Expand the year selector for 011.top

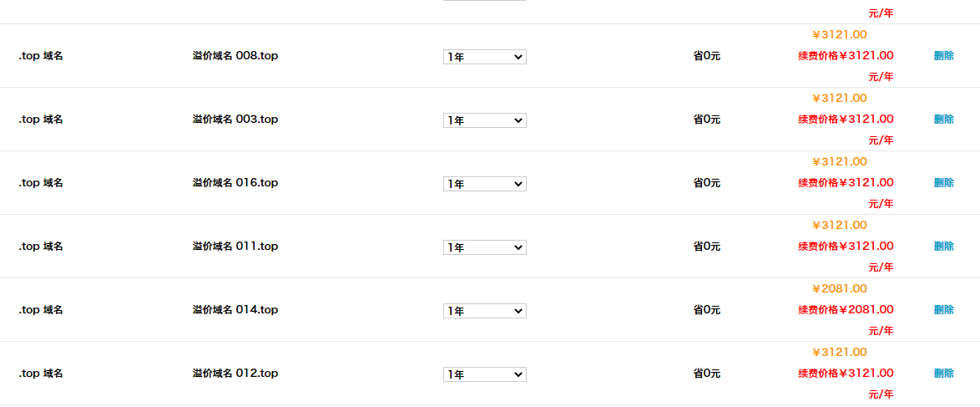click(484, 247)
